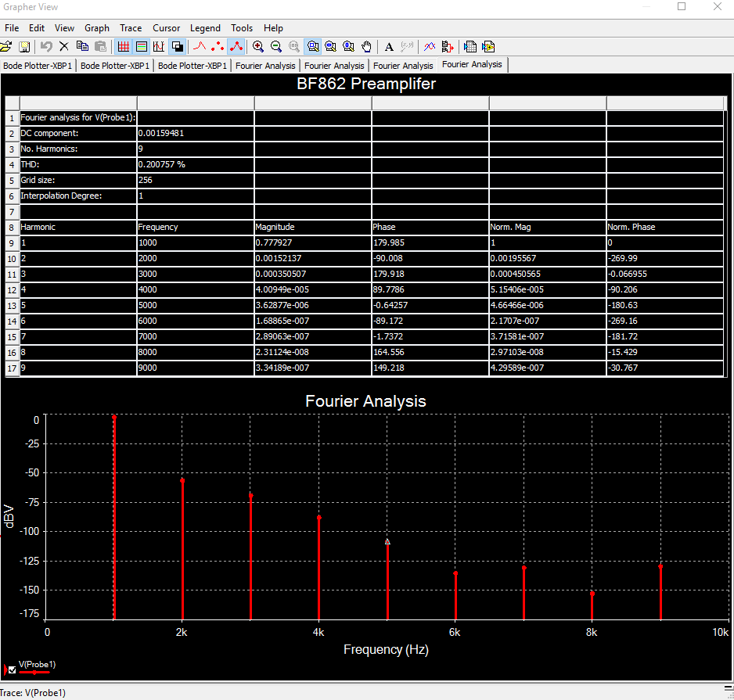Select the Pan hand tool
The width and height of the screenshot is (734, 700).
tap(366, 46)
